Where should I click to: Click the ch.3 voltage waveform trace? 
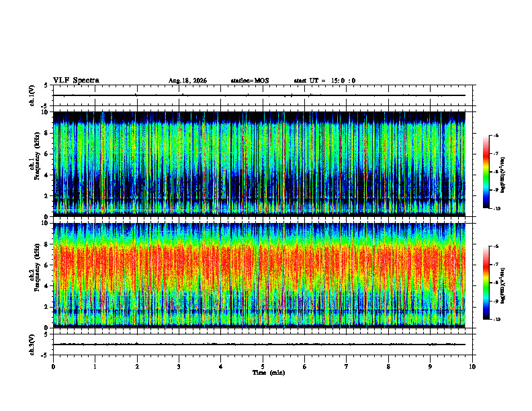pos(259,345)
